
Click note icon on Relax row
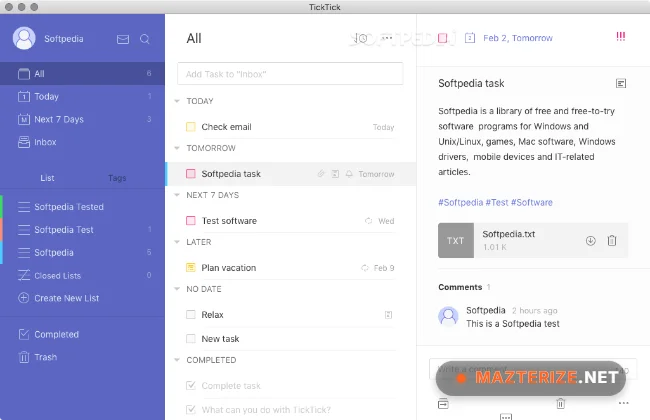388,315
